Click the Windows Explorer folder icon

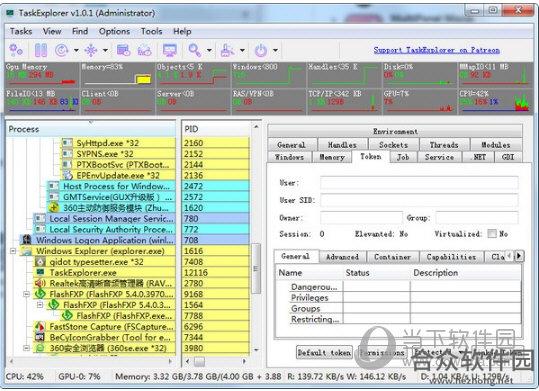[x=27, y=251]
